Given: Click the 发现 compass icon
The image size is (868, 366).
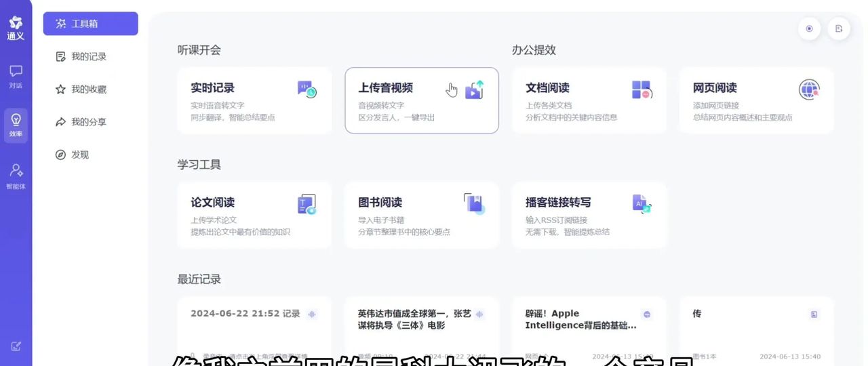Looking at the screenshot, I should pos(61,155).
